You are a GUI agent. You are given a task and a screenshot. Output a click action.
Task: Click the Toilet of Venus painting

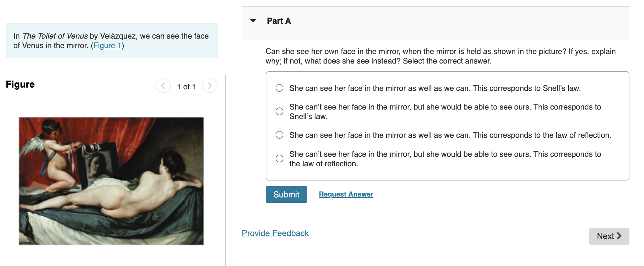click(111, 181)
